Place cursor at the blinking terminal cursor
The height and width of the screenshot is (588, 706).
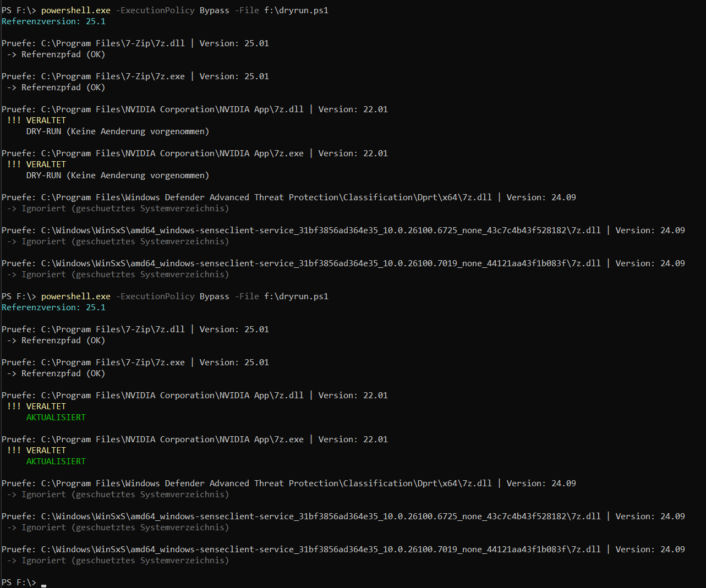click(42, 583)
